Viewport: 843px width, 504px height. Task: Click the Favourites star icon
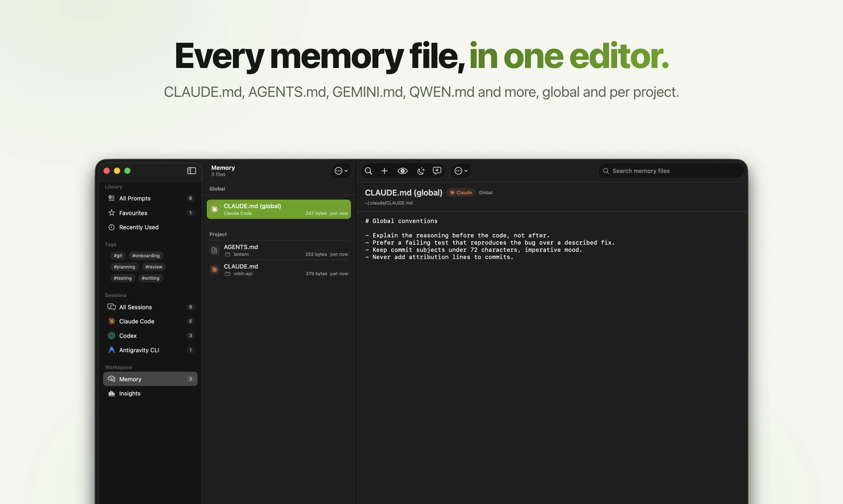click(112, 213)
